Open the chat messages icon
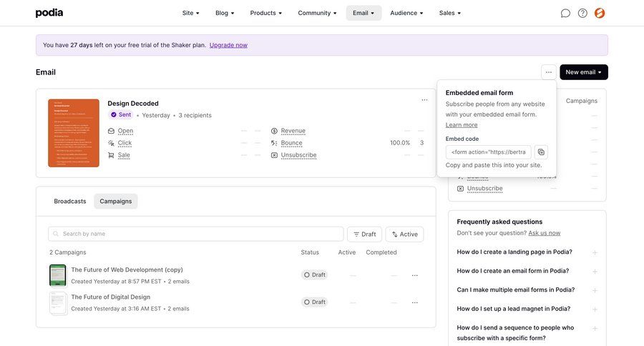The width and height of the screenshot is (644, 346). [565, 13]
